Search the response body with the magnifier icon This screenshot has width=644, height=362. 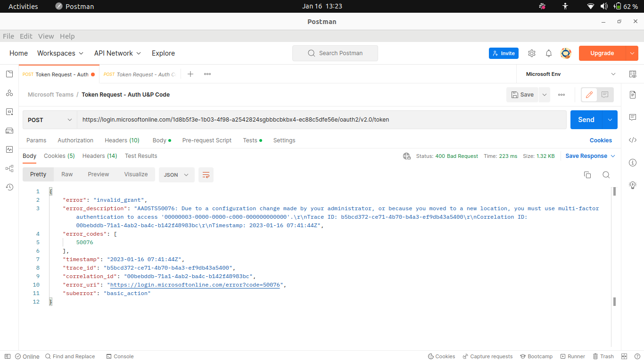pyautogui.click(x=606, y=175)
